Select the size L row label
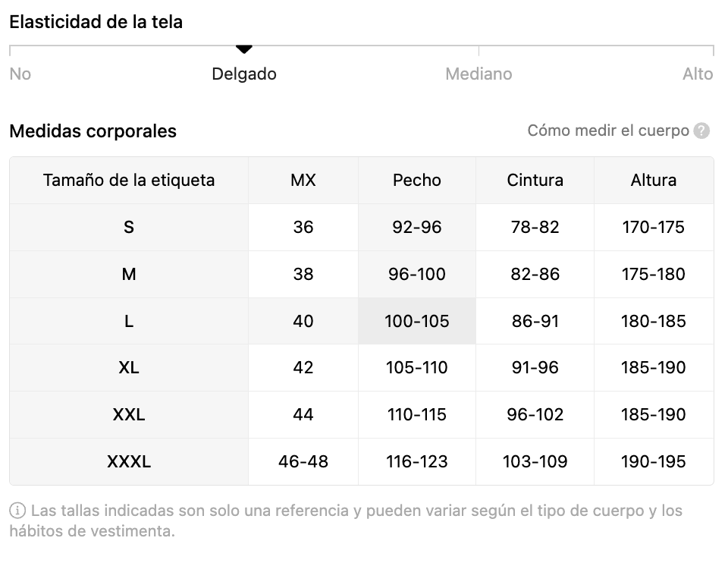This screenshot has width=728, height=563. pyautogui.click(x=129, y=321)
